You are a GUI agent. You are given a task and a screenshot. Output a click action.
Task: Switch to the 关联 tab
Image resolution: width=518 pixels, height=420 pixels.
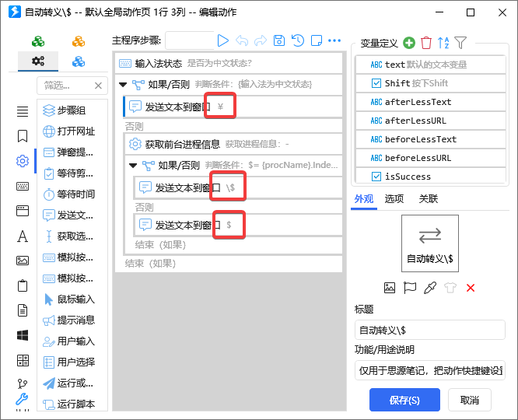click(x=428, y=198)
